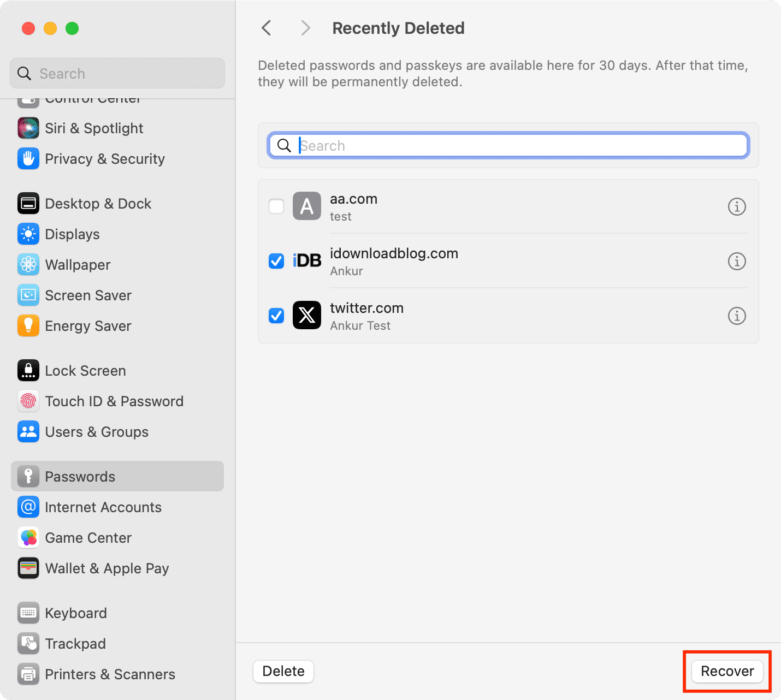Select Internet Accounts label
781x700 pixels.
(x=103, y=507)
